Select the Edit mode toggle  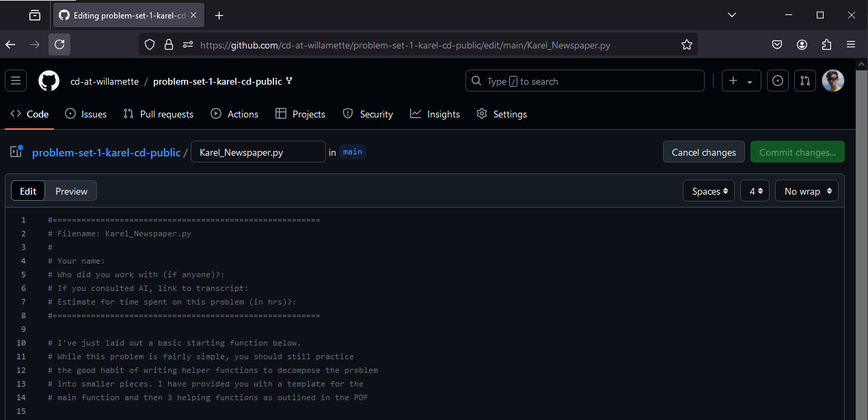coord(28,191)
